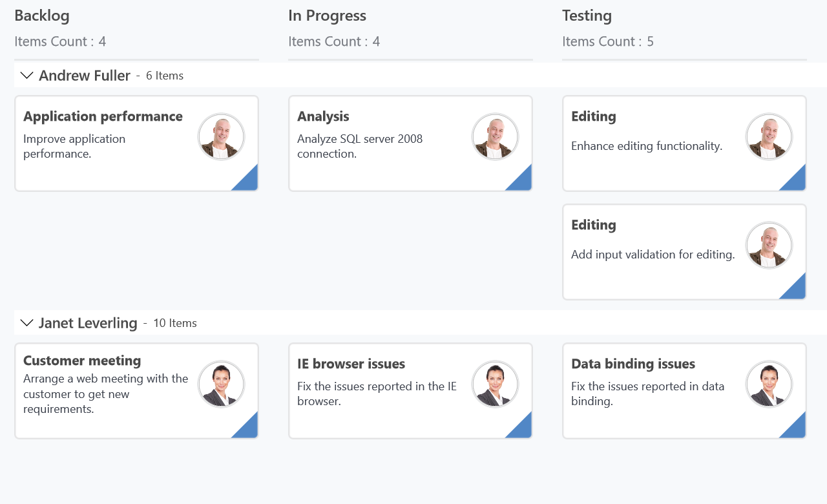Select the Testing column header

587,15
